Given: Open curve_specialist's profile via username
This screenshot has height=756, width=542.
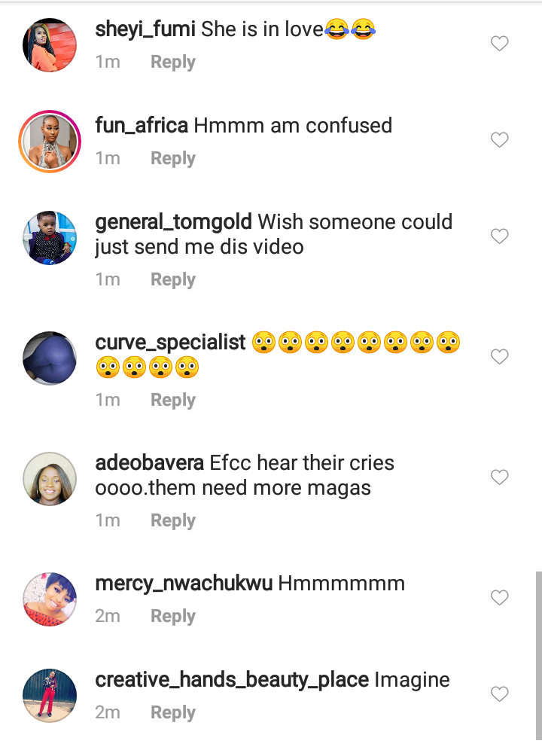Looking at the screenshot, I should [170, 343].
